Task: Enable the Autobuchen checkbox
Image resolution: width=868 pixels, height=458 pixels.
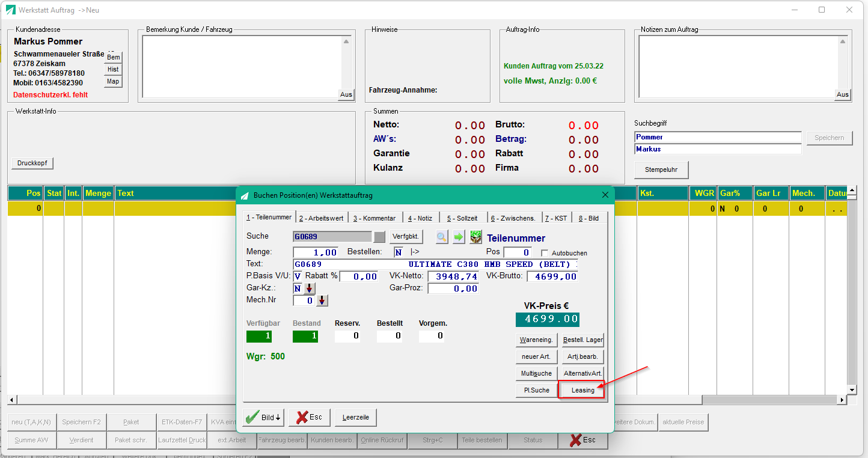Action: (545, 253)
